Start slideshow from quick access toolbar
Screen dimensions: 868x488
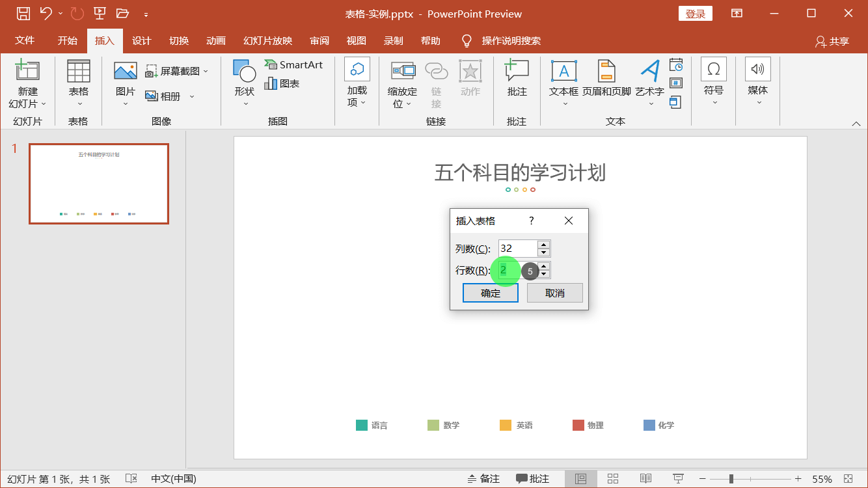[100, 13]
